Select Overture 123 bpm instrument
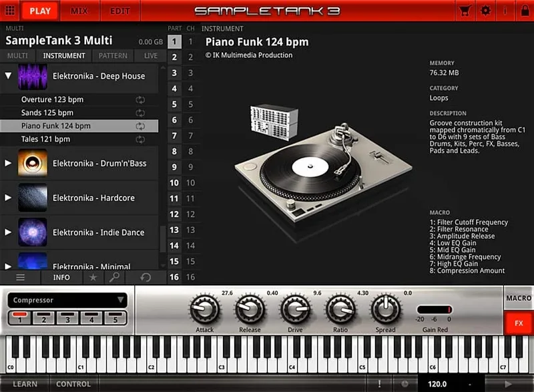 click(79, 100)
